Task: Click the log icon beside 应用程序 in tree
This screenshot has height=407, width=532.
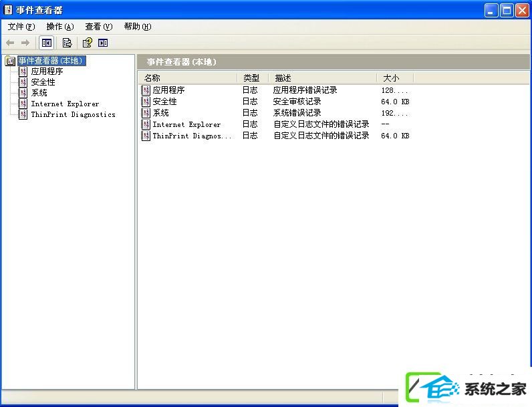Action: 23,72
